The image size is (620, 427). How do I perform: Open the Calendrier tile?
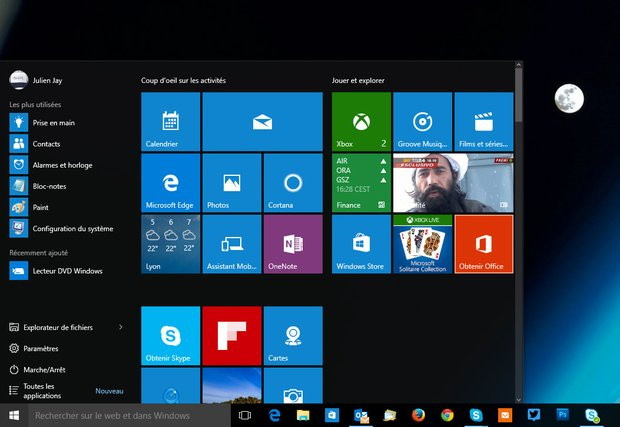coord(170,122)
